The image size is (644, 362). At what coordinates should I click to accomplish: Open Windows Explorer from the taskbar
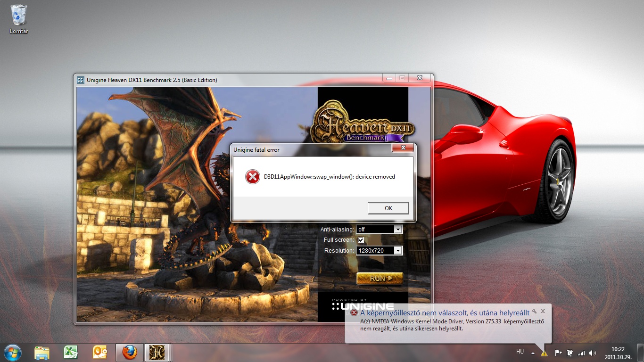coord(42,353)
